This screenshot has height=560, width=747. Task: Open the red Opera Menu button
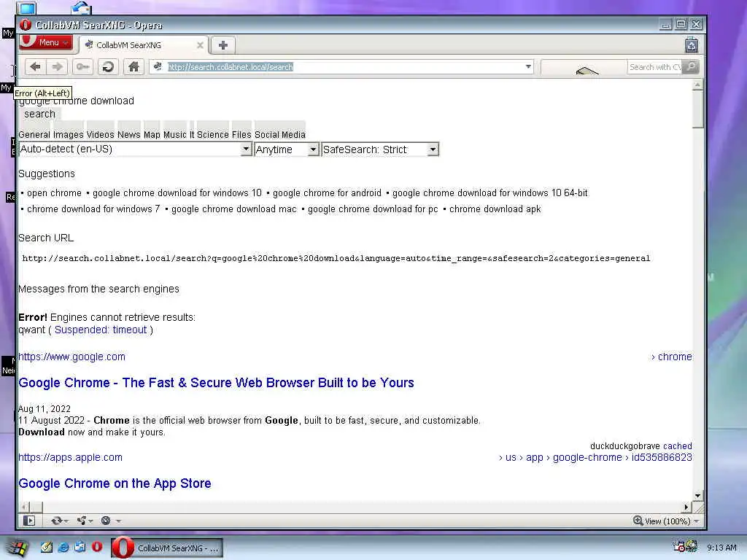[x=46, y=42]
